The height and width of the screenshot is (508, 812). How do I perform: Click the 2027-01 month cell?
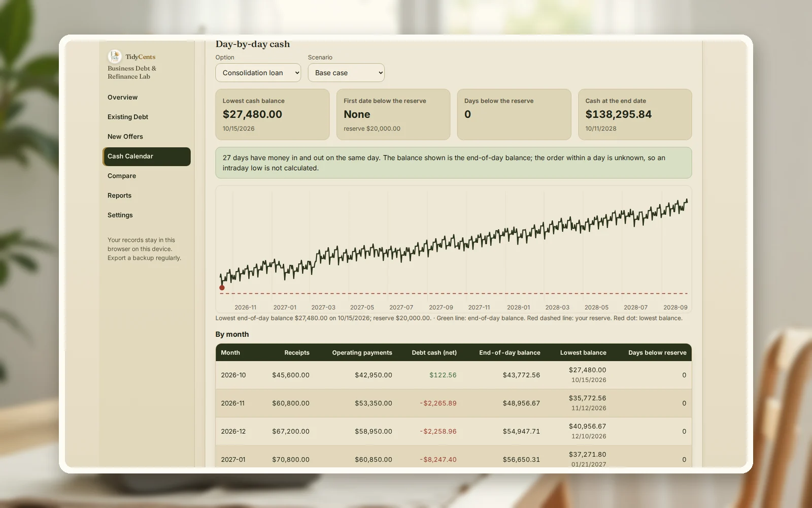point(233,460)
